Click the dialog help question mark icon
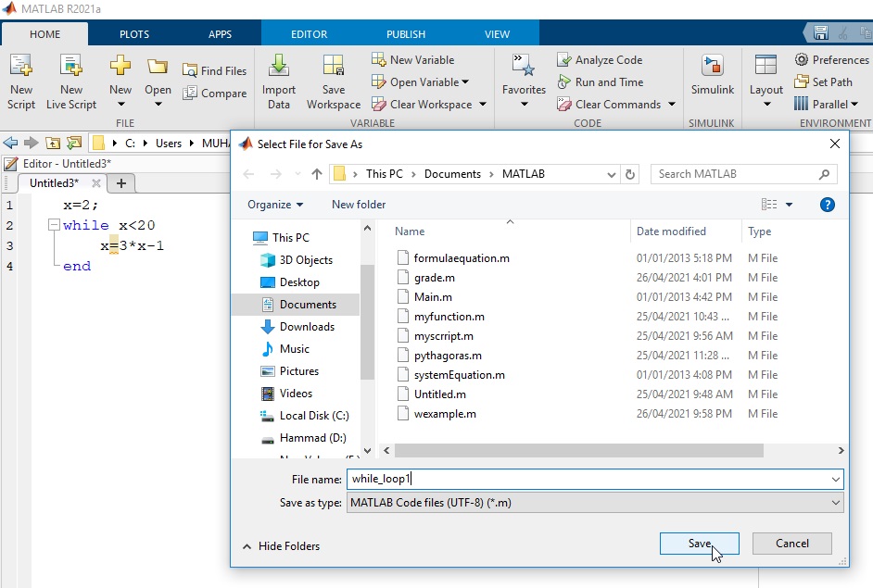 click(828, 205)
